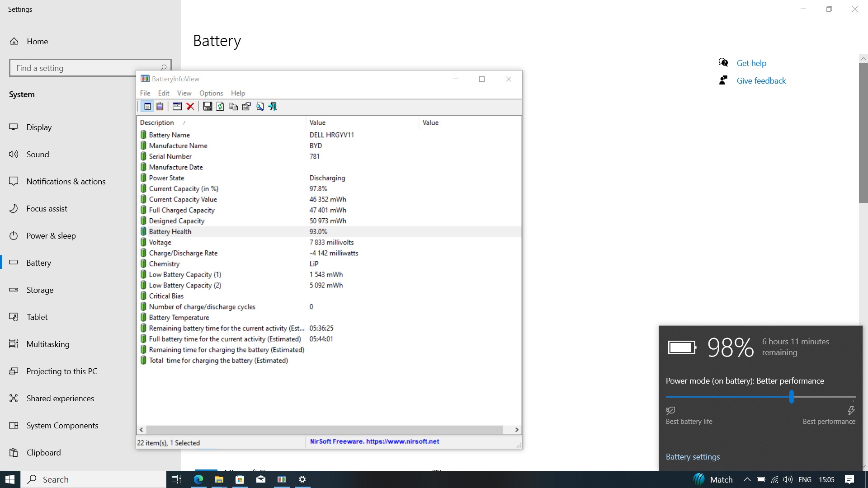Go to Notifications & actions settings
Viewport: 868px width, 488px height.
click(66, 182)
